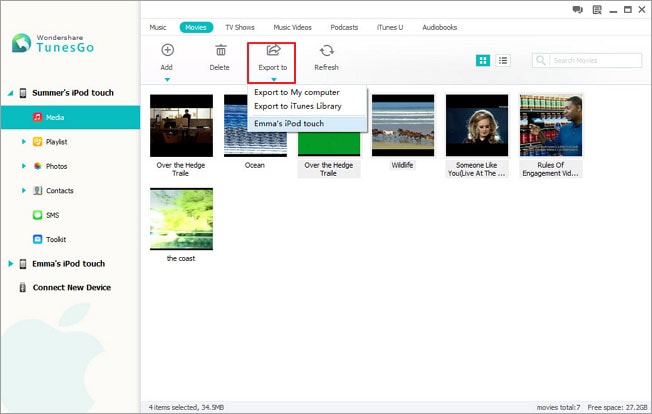This screenshot has height=414, width=652.
Task: Click the Contacts icon in sidebar
Action: click(x=37, y=190)
